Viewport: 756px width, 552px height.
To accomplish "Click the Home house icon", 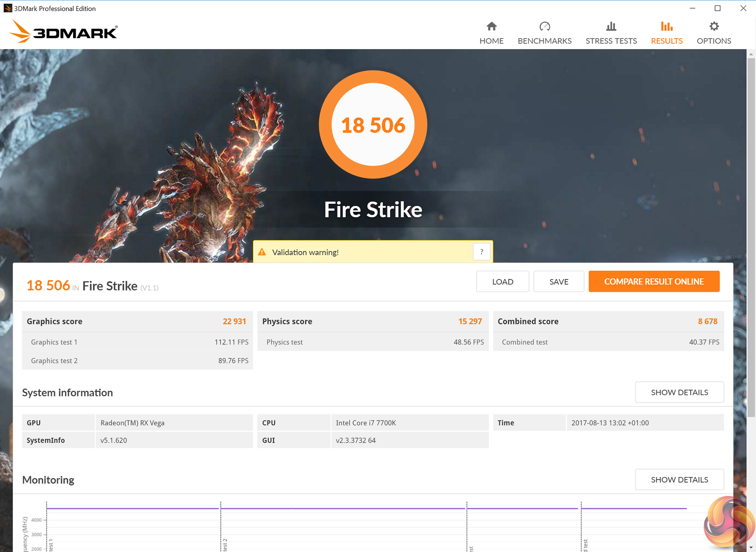I will pyautogui.click(x=491, y=27).
